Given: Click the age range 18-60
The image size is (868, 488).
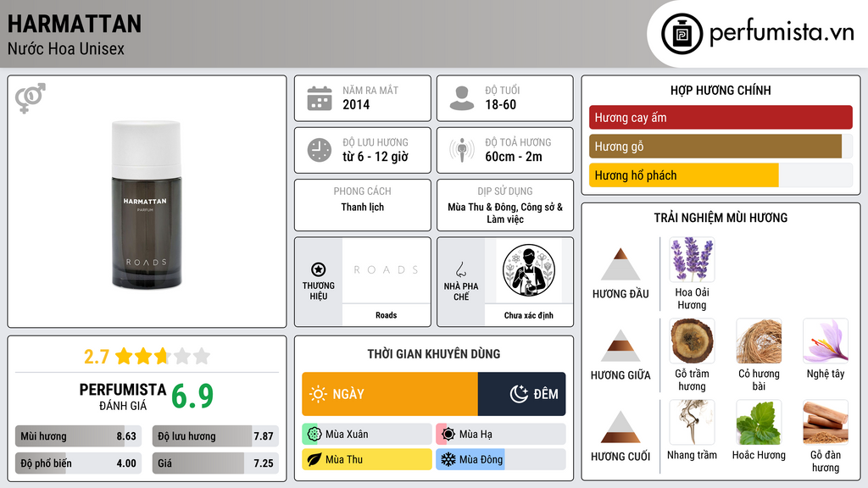Looking at the screenshot, I should click(500, 104).
